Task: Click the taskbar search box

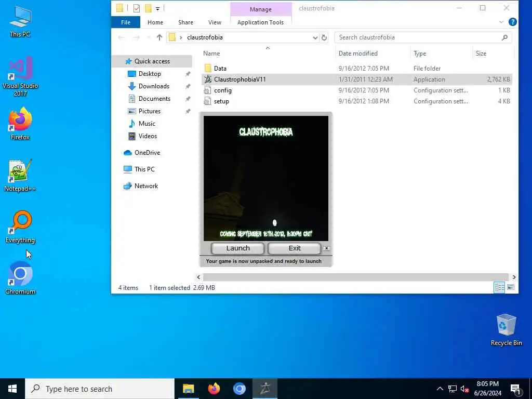Action: point(100,389)
